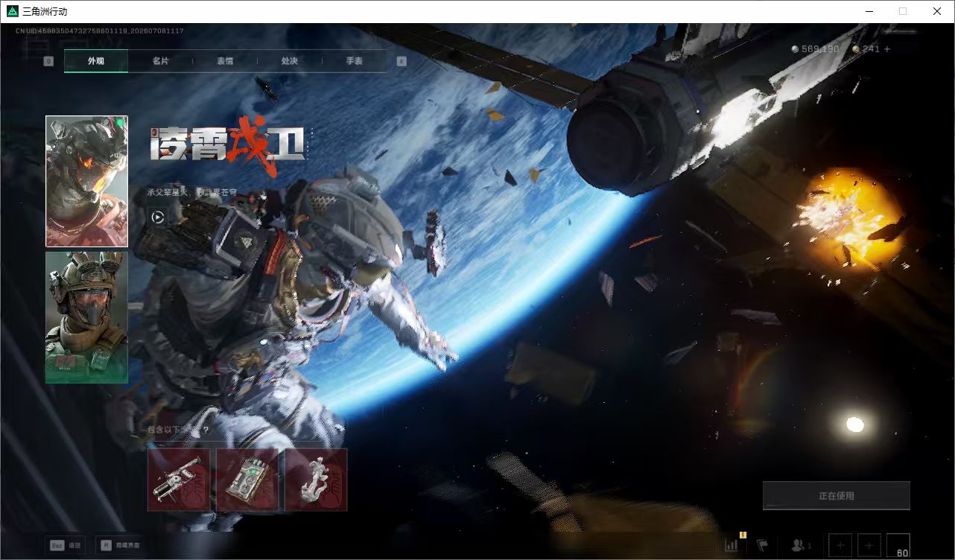This screenshot has width=955, height=560.
Task: Click the silver currency coin icon
Action: (x=795, y=49)
